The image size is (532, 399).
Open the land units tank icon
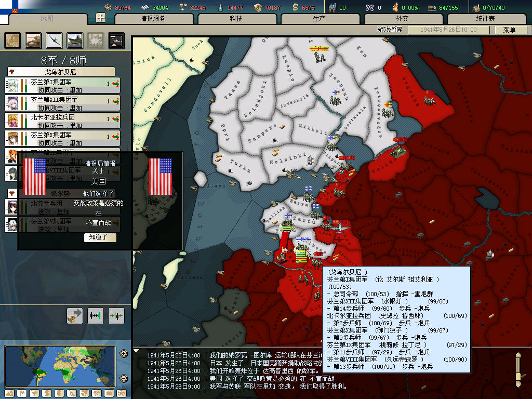click(x=33, y=41)
